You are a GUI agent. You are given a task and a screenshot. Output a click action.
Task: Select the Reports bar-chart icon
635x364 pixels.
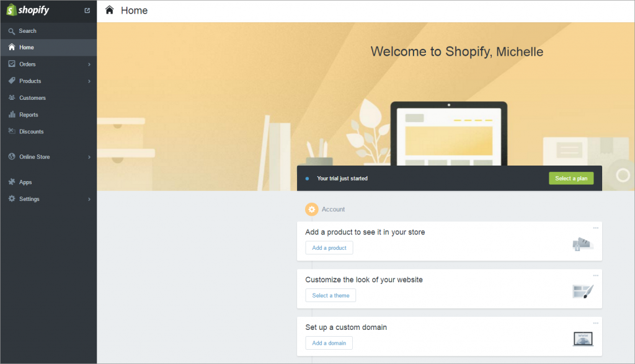(11, 114)
